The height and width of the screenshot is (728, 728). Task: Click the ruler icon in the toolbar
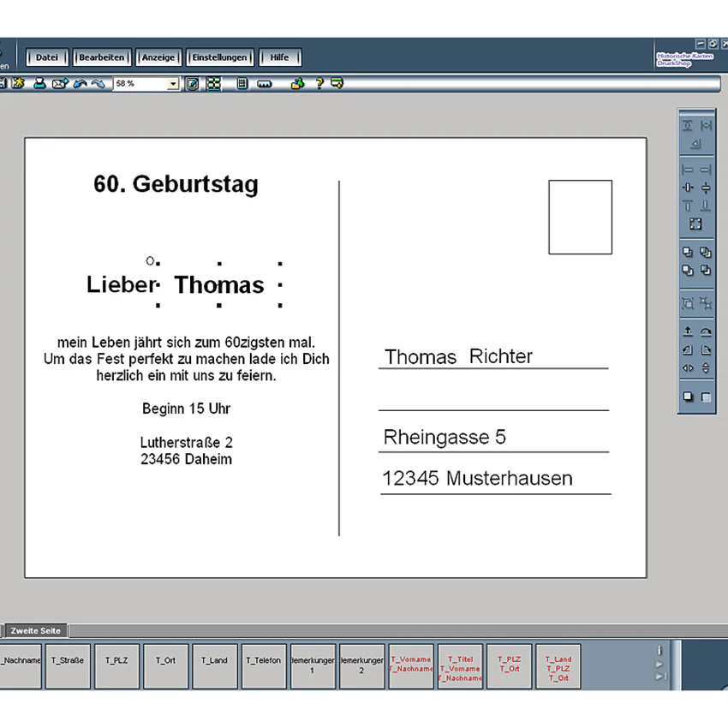pos(264,84)
